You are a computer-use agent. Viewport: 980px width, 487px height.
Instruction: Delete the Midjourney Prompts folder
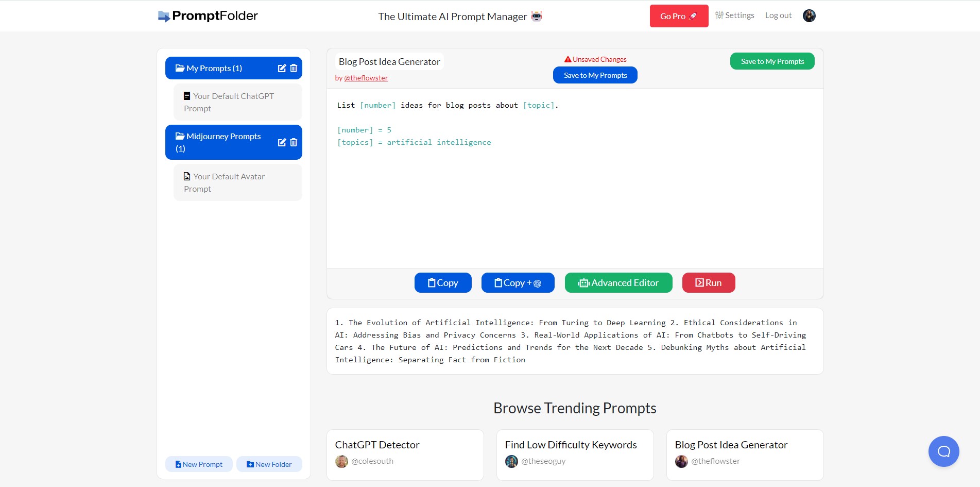[294, 142]
